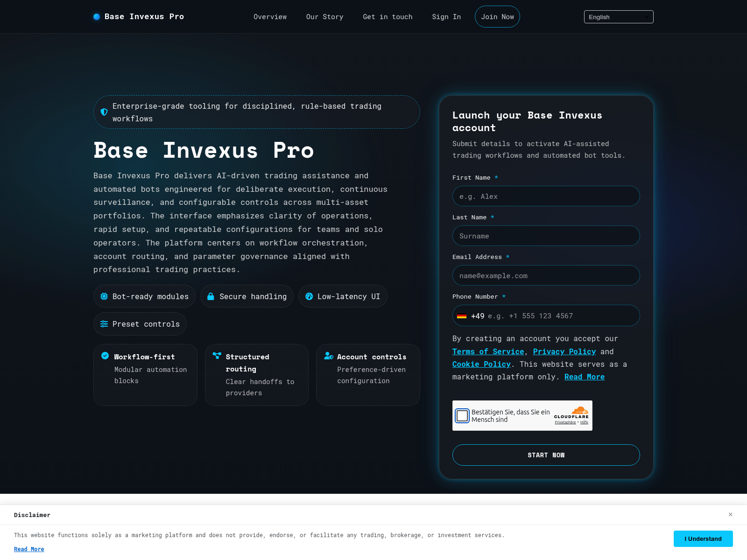Click the sliders icon on Preset controls
747x560 pixels.
[104, 324]
